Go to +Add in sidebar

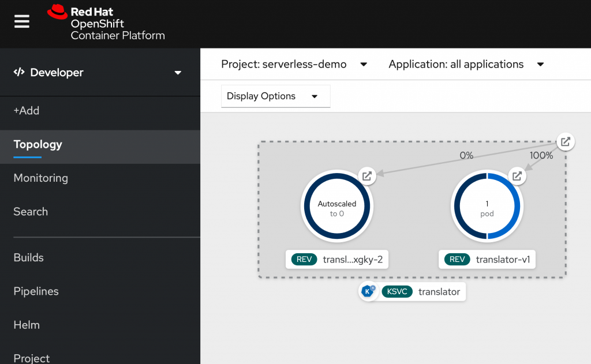[27, 111]
